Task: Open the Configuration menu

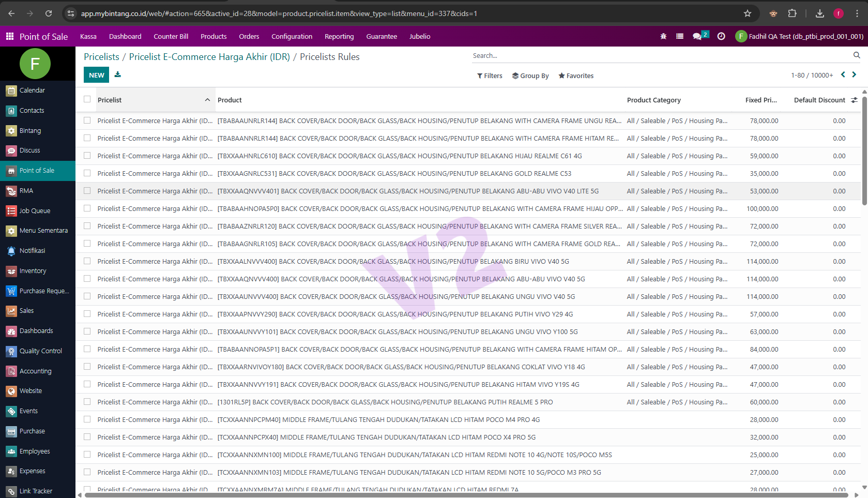Action: pyautogui.click(x=292, y=36)
